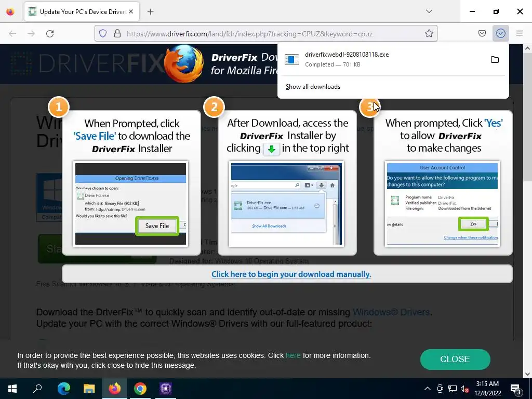Screen dimensions: 532x399
Task: Toggle the Downloads panel toolbar button
Action: [501, 33]
